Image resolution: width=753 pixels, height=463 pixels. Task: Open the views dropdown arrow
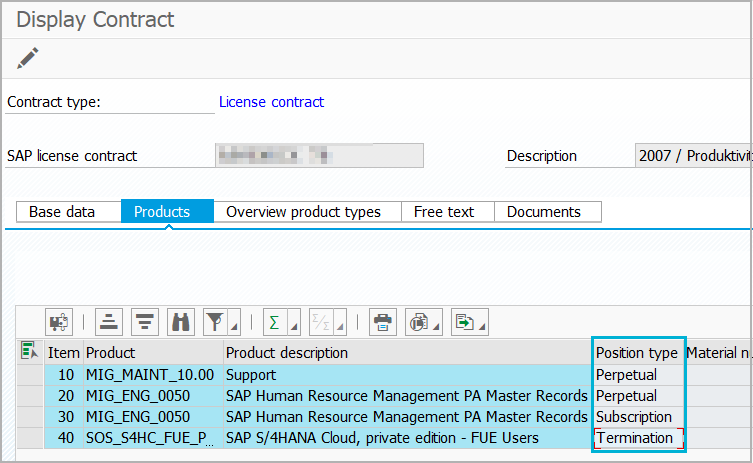pos(436,327)
